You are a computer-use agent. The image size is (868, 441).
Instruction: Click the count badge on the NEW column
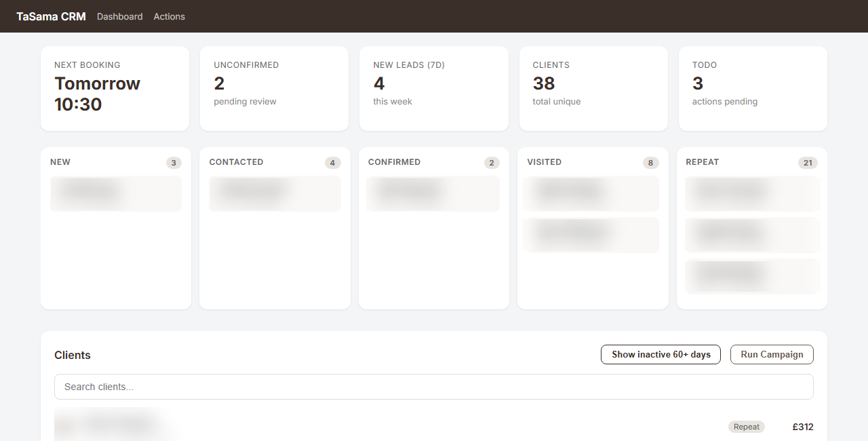pyautogui.click(x=173, y=163)
